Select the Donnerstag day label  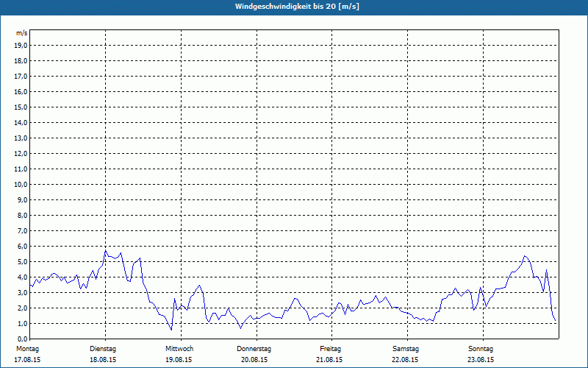[254, 349]
